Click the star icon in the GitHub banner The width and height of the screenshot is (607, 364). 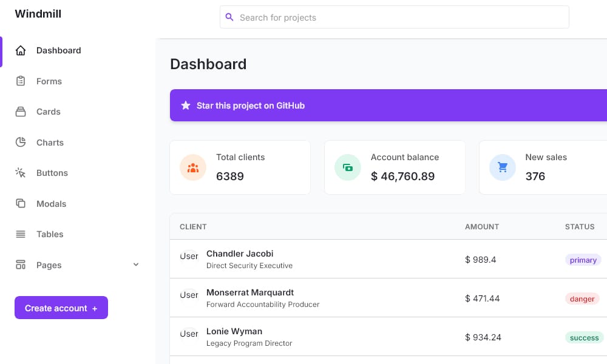186,105
